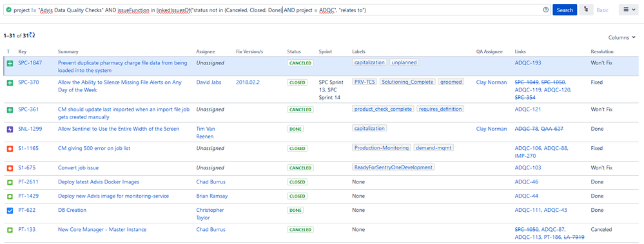Open issue key PT-133

[27, 229]
